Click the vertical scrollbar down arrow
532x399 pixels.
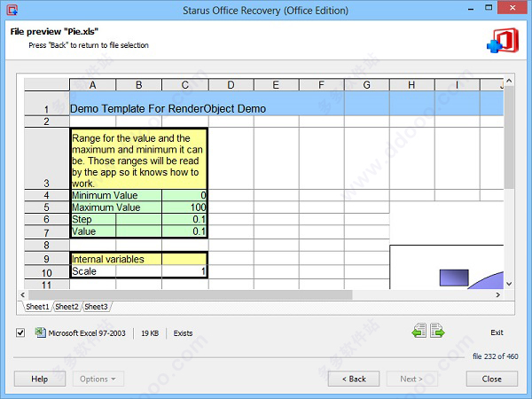(509, 284)
